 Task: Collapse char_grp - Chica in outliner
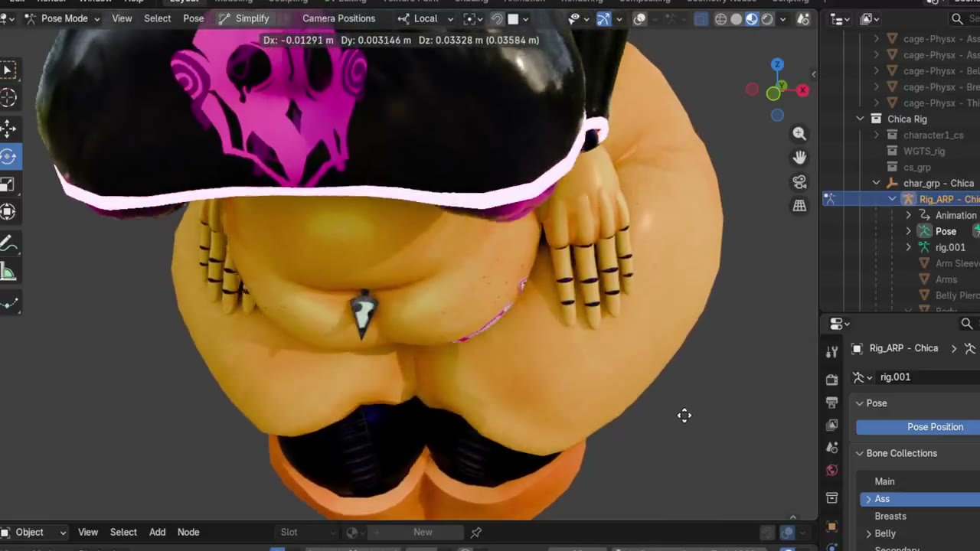[x=877, y=184]
